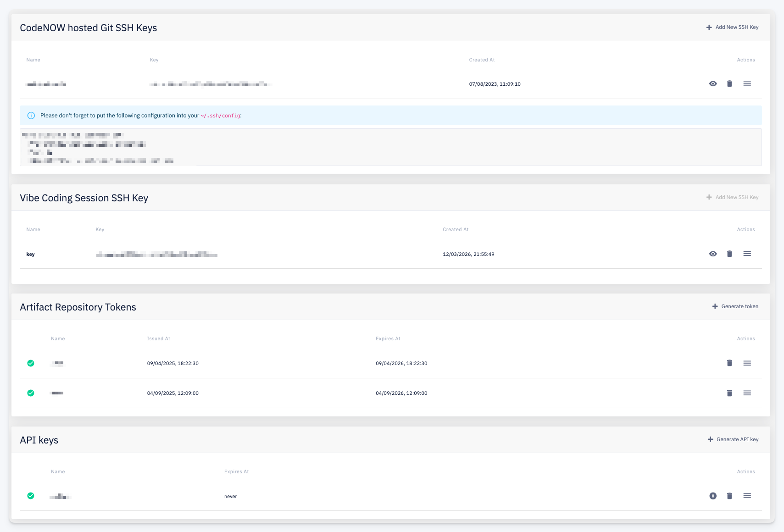
Task: Click "Expires At" header in API keys table
Action: [x=237, y=471]
